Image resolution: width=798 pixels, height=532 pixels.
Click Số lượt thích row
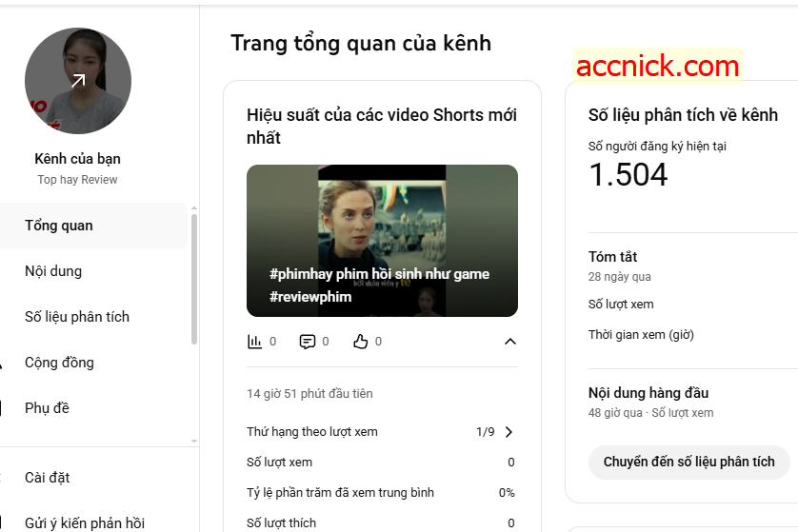point(382,522)
